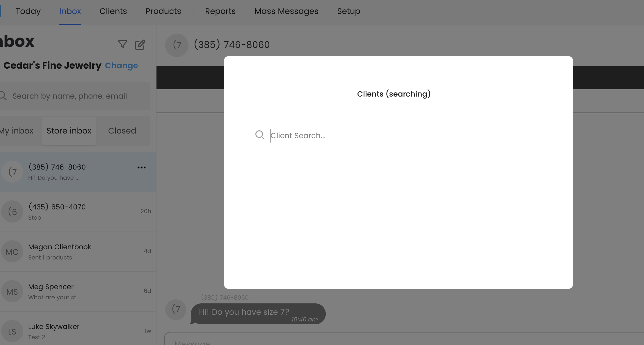Show the Closed conversations tab
The height and width of the screenshot is (345, 644).
tap(122, 131)
